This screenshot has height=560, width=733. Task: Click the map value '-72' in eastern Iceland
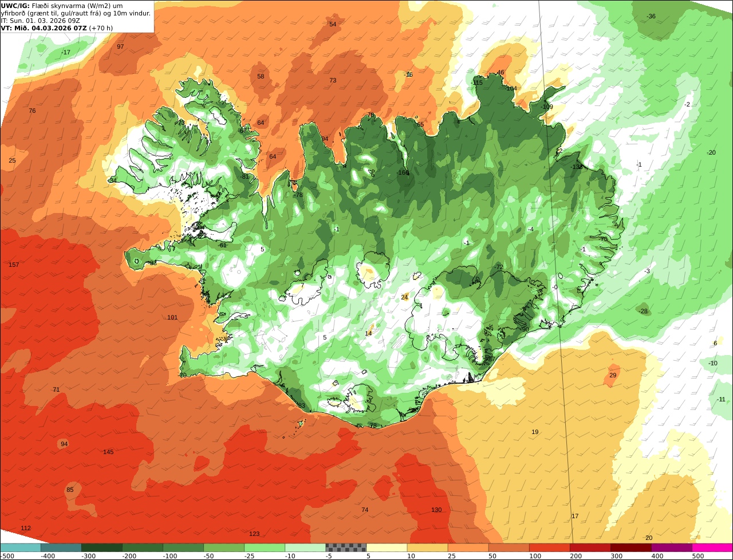tap(498, 267)
